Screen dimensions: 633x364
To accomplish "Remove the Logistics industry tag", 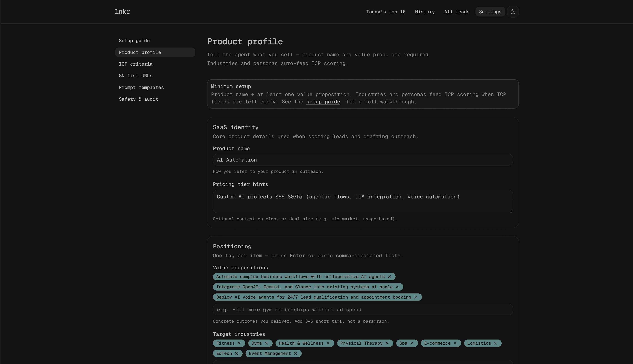I will point(495,343).
